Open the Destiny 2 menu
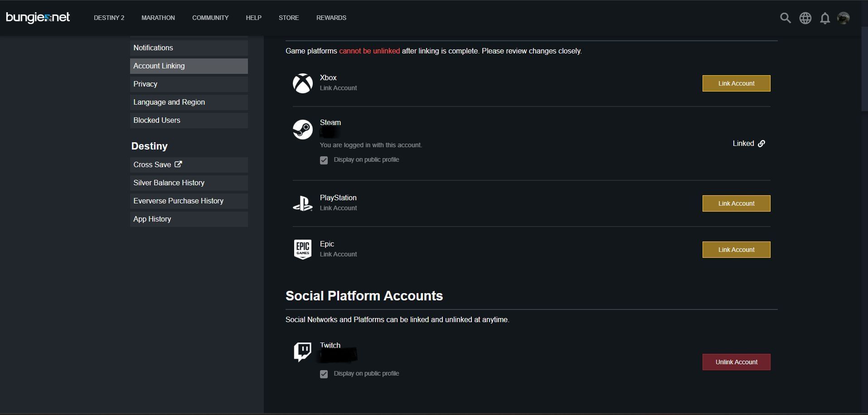Viewport: 868px width, 415px height. tap(109, 18)
